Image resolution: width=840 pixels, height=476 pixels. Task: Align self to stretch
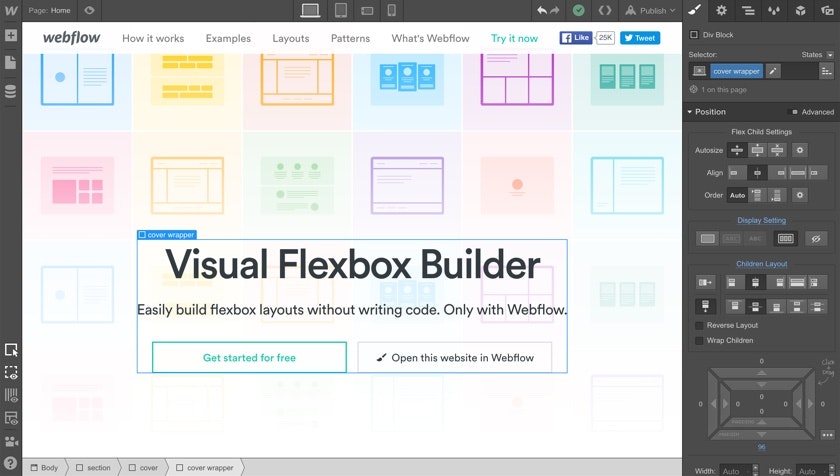798,173
